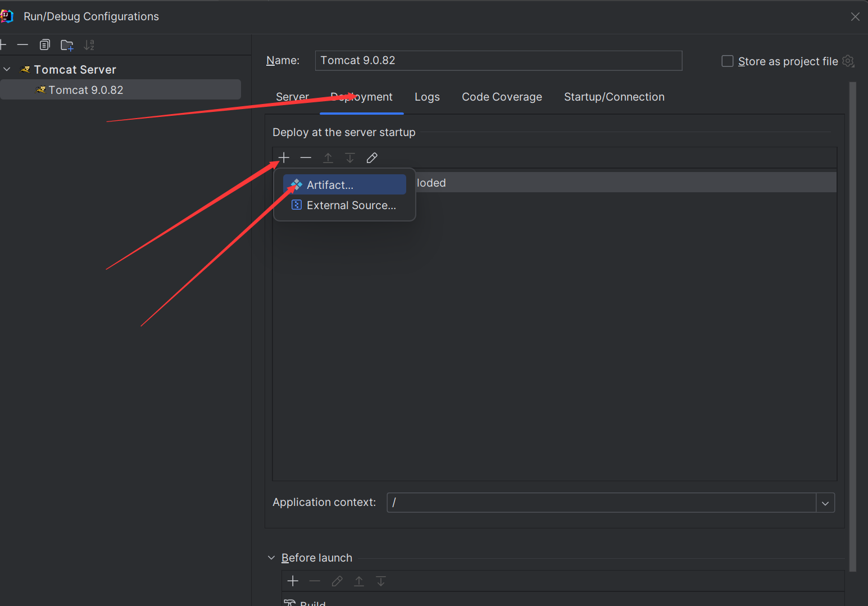
Task: Open Store as project file settings gear
Action: (x=848, y=61)
